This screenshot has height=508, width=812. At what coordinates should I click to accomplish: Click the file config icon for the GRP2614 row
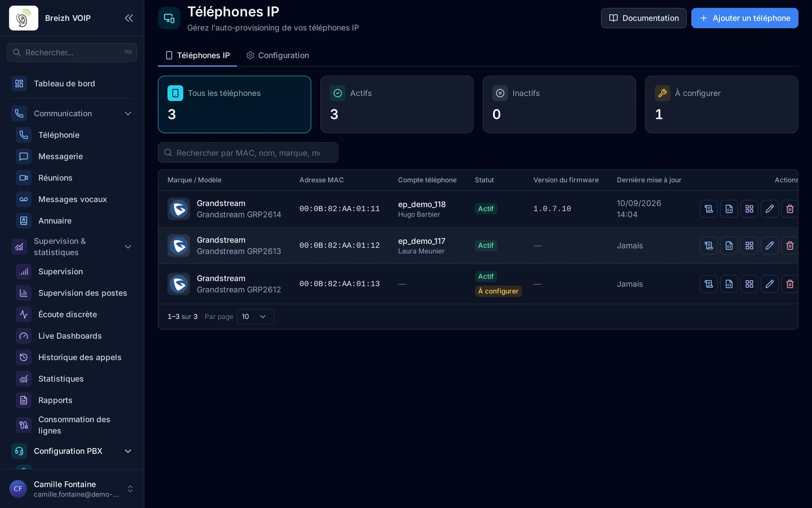(x=729, y=209)
